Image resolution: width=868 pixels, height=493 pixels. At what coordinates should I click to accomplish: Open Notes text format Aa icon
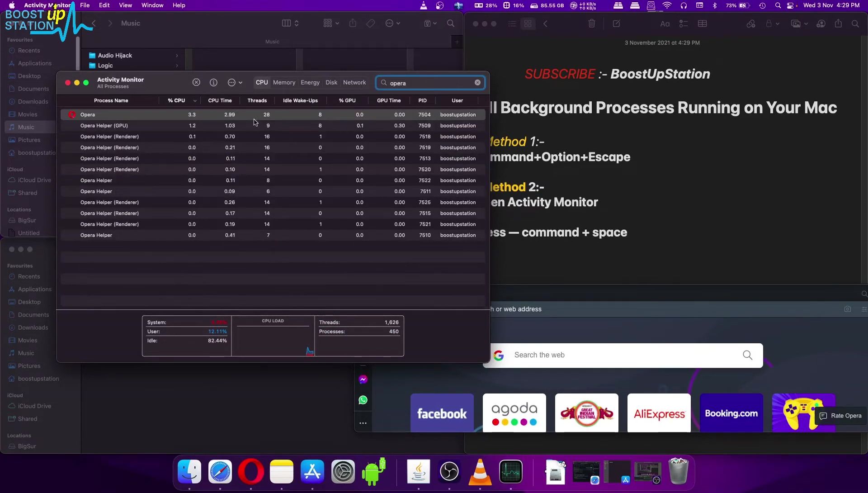pos(665,24)
